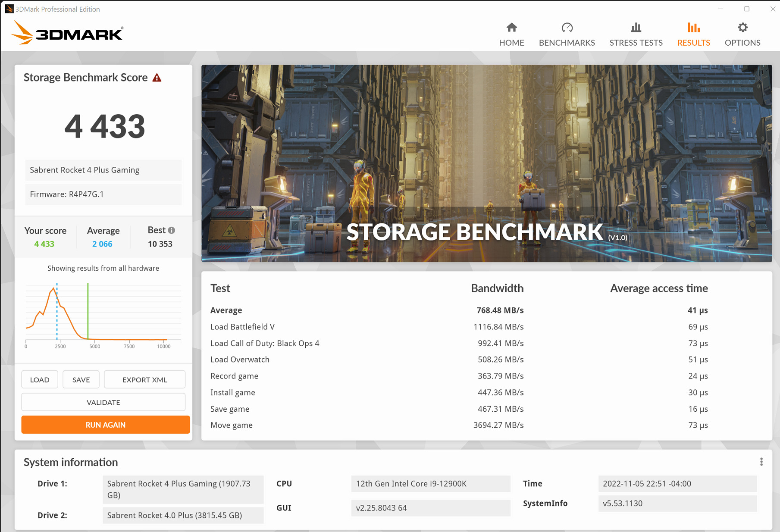The image size is (780, 532).
Task: Open Options with the gear icon
Action: [x=742, y=28]
